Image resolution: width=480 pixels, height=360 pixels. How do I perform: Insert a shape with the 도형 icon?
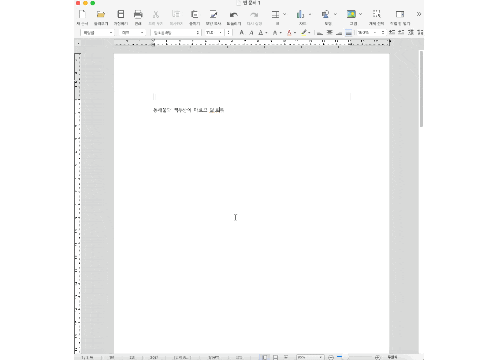pyautogui.click(x=325, y=14)
